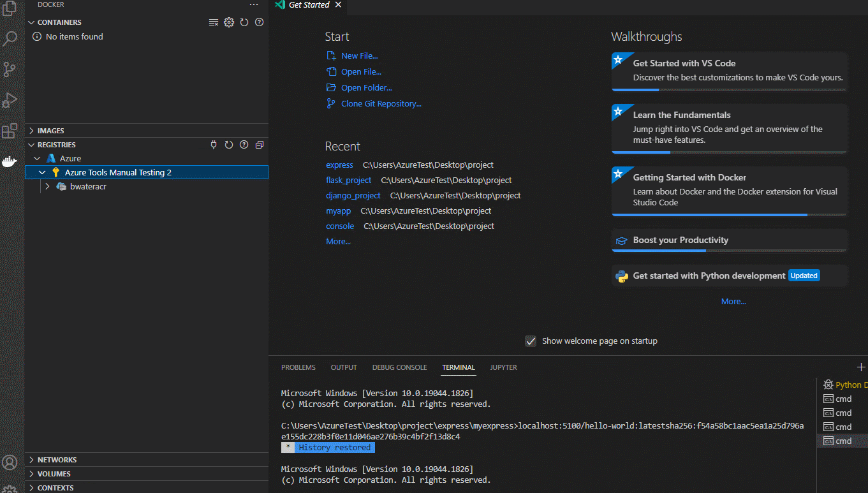Viewport: 868px width, 493px height.
Task: Click the yellow key subscription icon
Action: (55, 172)
